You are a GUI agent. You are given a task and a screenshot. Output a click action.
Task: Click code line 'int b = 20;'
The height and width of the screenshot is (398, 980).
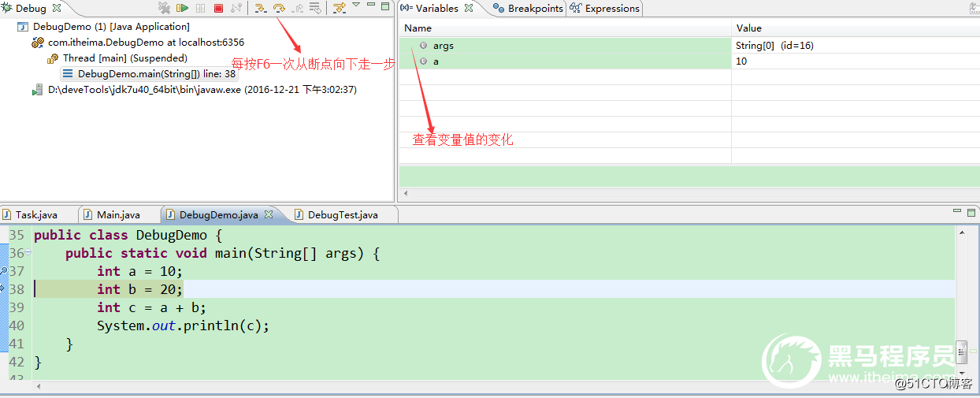tap(139, 289)
